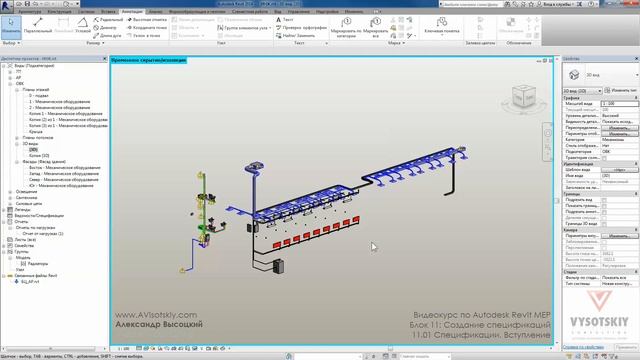Image resolution: width=640 pixels, height=360 pixels.
Task: Expand the Lighting (Освещение) branch
Action: [10, 192]
